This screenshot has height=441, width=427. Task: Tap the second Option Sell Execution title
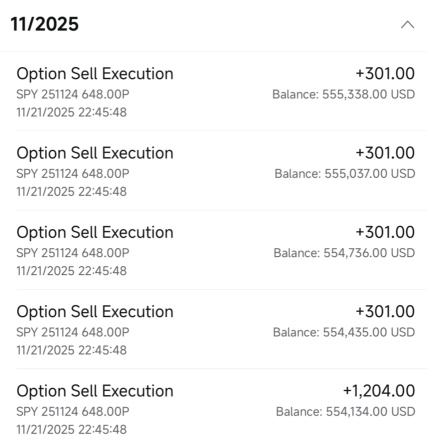pos(95,153)
